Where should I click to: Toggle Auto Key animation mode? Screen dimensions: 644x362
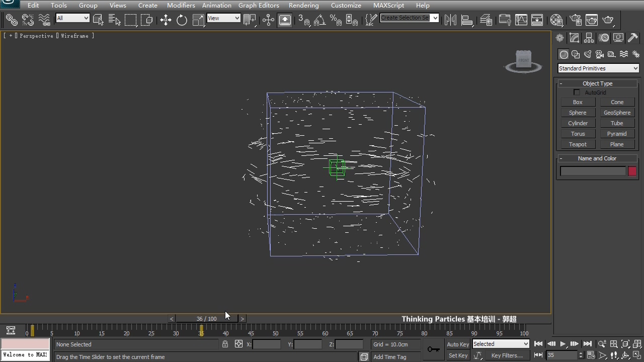click(x=458, y=344)
